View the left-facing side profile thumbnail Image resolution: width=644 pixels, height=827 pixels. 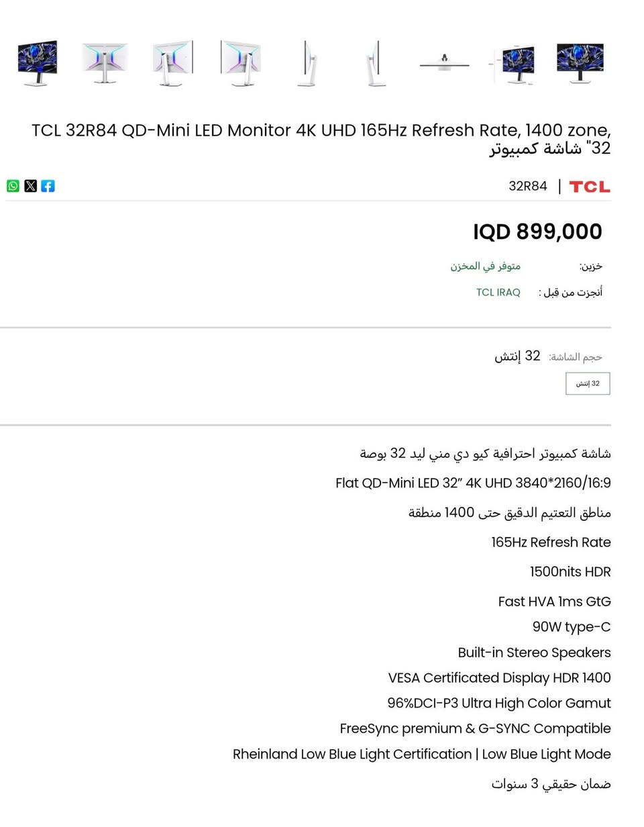(307, 64)
